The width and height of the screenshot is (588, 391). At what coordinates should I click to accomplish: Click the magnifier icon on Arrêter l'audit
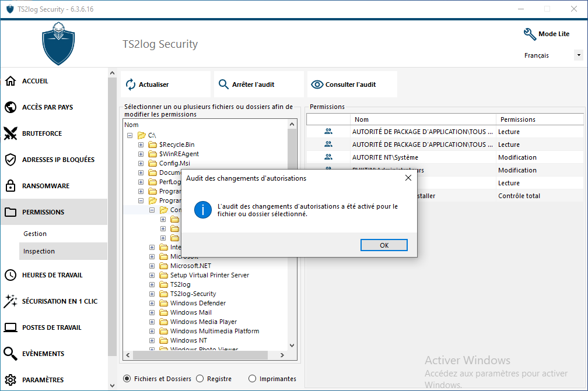[223, 84]
